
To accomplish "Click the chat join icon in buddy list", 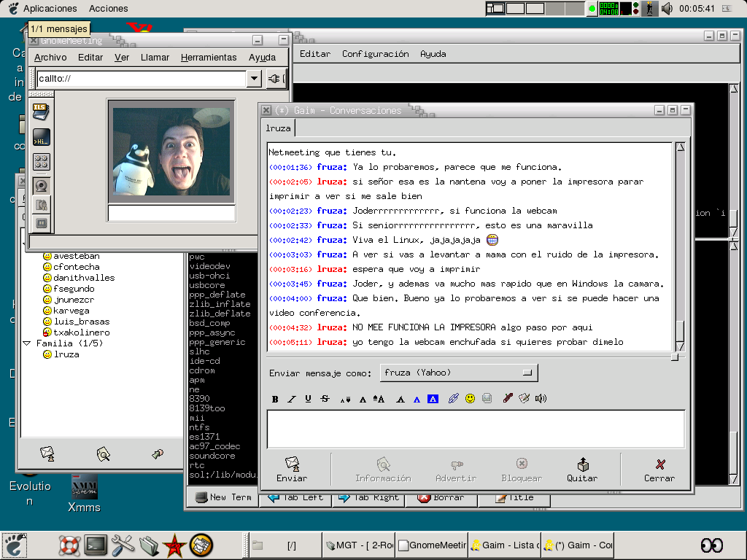I will pos(158,454).
